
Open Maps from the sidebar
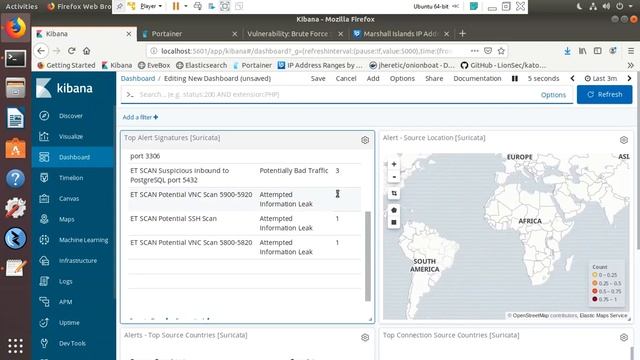click(66, 219)
